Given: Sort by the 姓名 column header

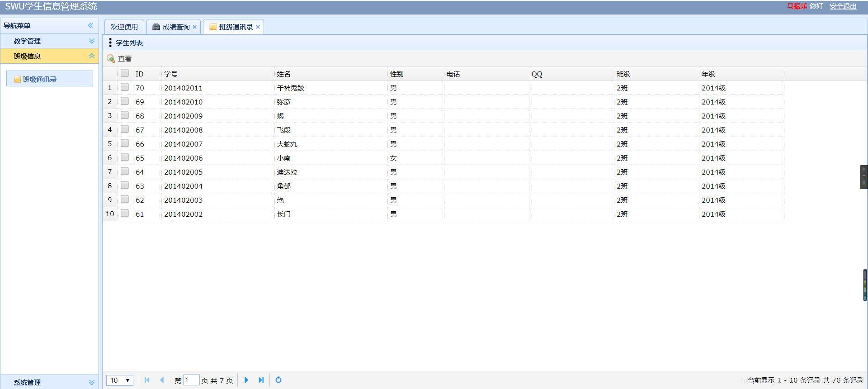Looking at the screenshot, I should pos(331,74).
